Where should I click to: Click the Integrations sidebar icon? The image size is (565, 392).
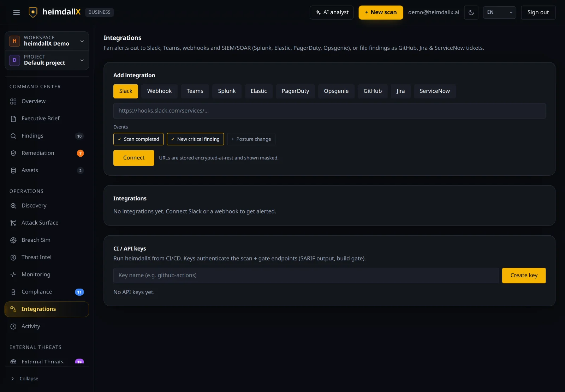(13, 309)
